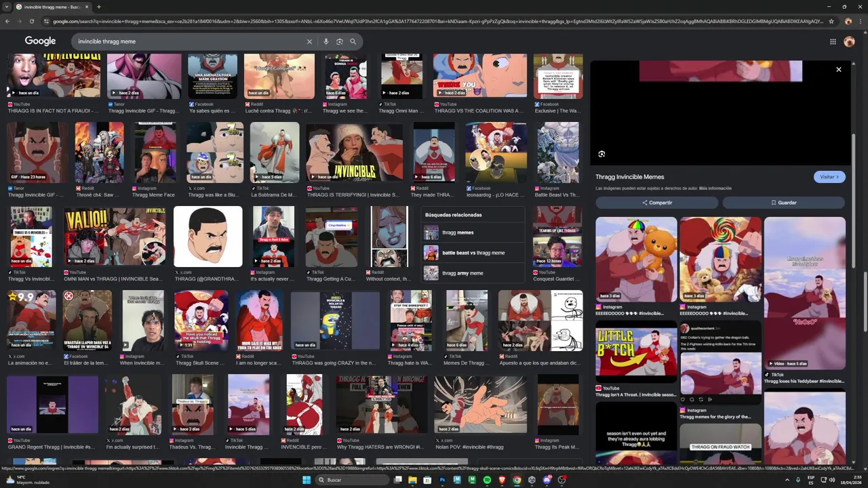Open the Google account avatar menu
The height and width of the screenshot is (488, 868).
[x=849, y=41]
